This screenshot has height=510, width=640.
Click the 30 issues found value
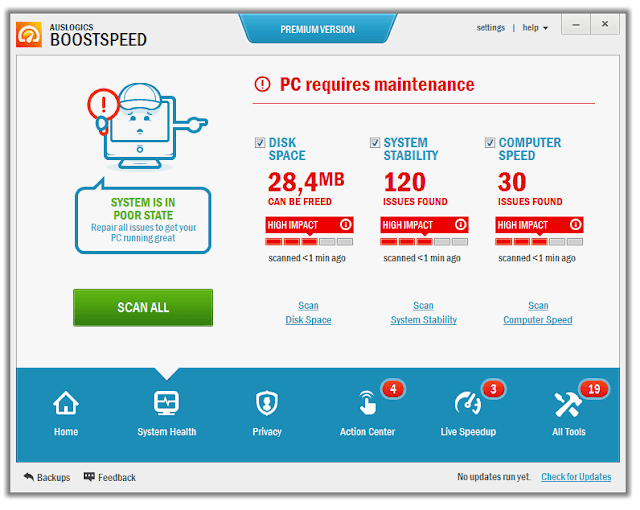pos(530,188)
